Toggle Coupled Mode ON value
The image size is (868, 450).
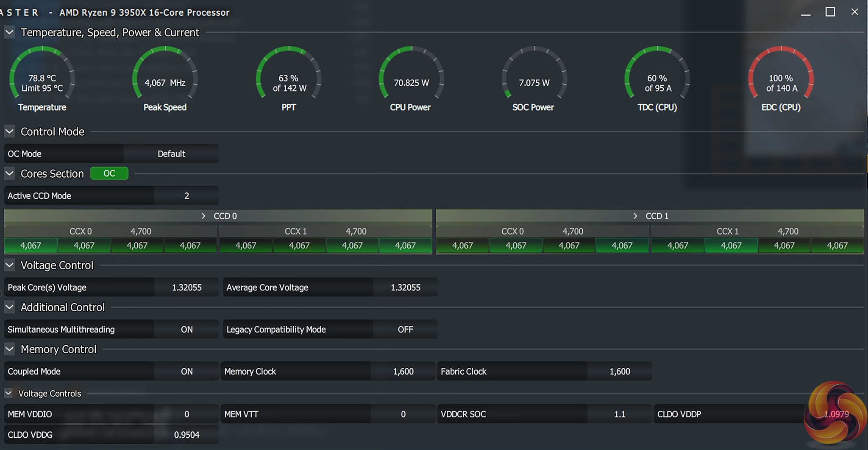[186, 372]
